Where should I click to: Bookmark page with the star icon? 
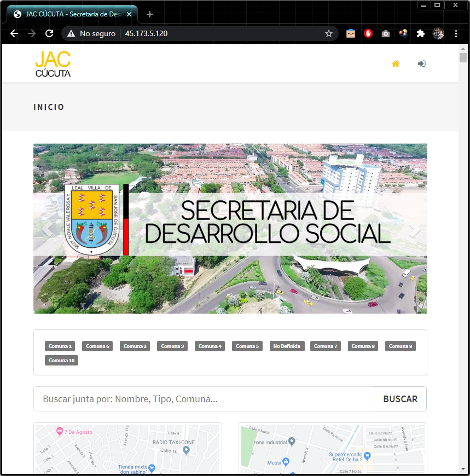coord(329,33)
